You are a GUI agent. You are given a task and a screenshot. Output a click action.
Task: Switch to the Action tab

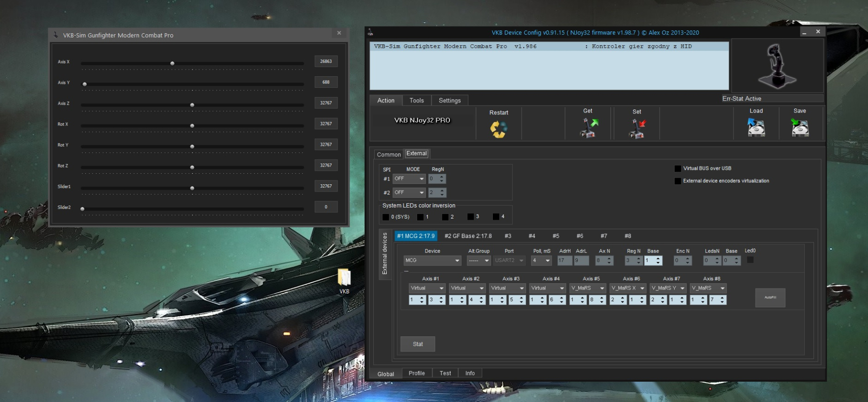point(386,100)
